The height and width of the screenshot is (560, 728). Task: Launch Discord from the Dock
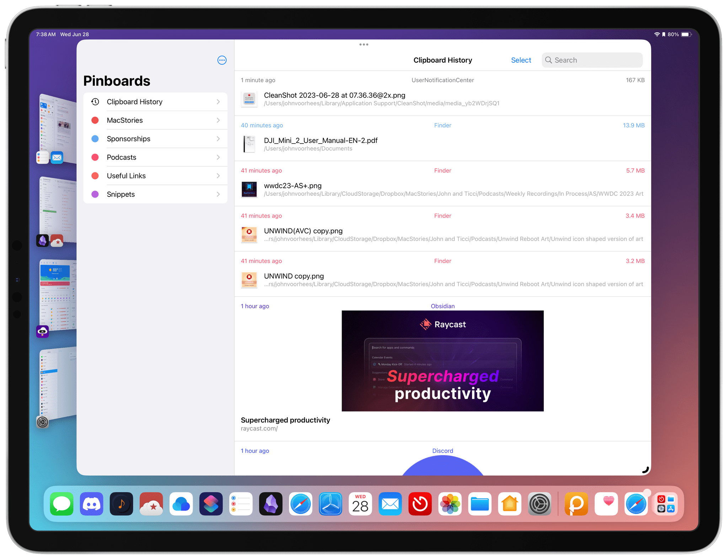tap(92, 504)
